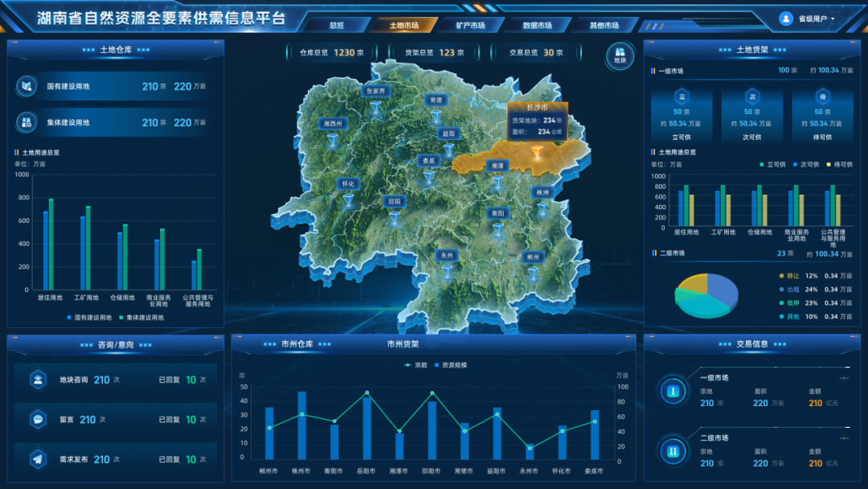Click the 一级市场 heading in 土地货架
The width and height of the screenshot is (868, 489).
(670, 71)
